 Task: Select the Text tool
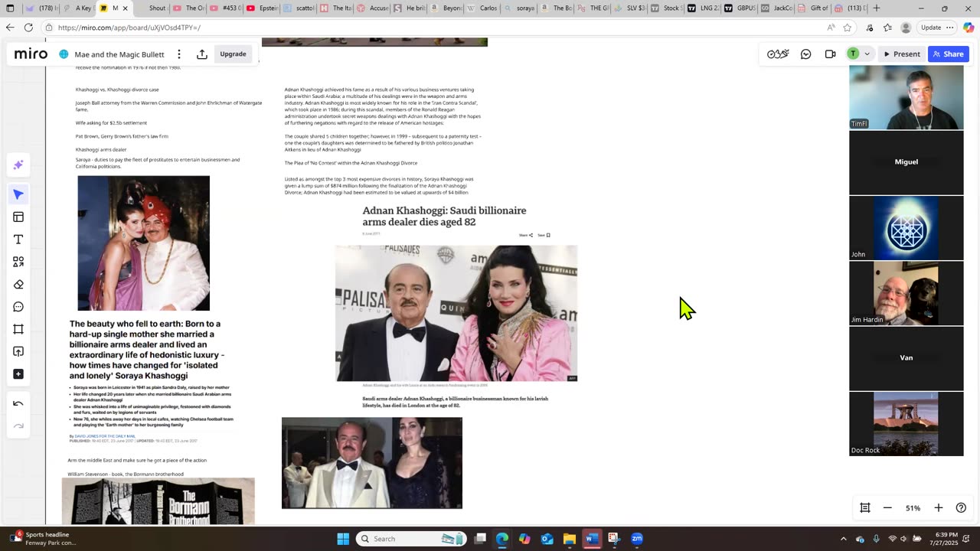[18, 240]
